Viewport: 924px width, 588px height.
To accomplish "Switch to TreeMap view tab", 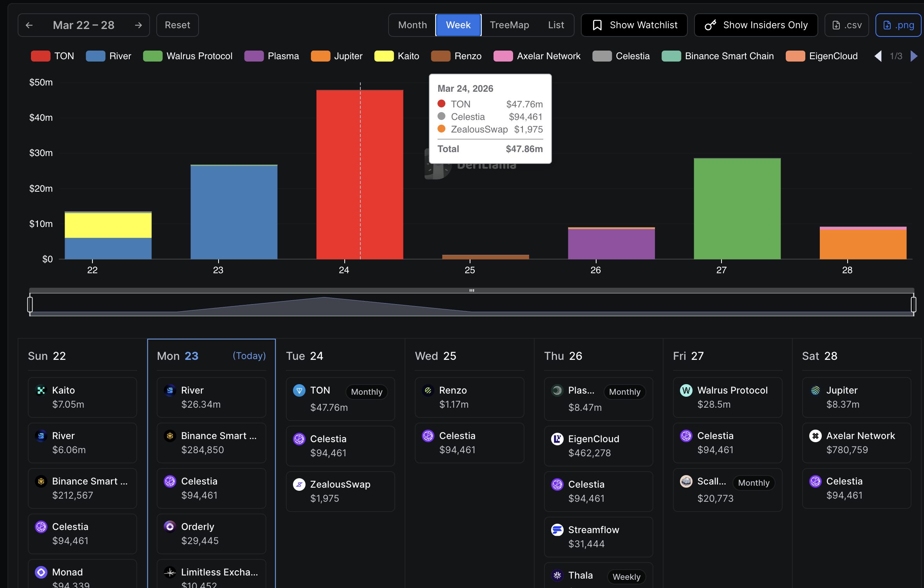I will [x=509, y=25].
